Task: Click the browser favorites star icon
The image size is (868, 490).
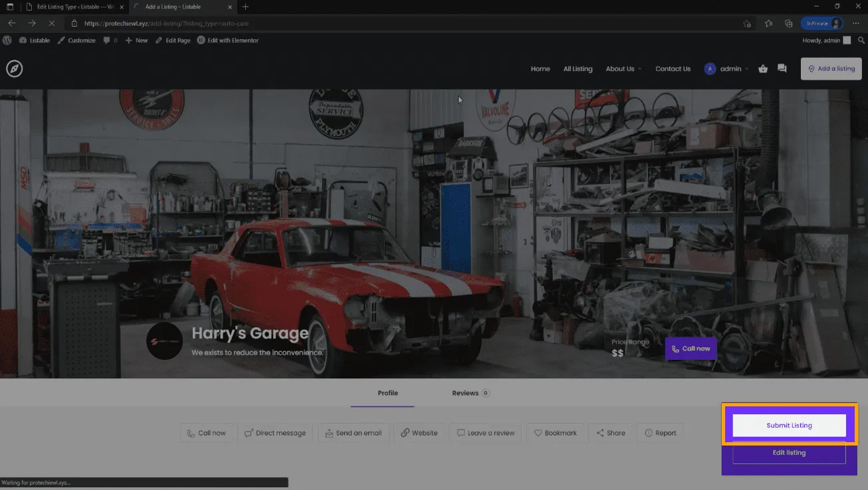Action: coord(768,23)
